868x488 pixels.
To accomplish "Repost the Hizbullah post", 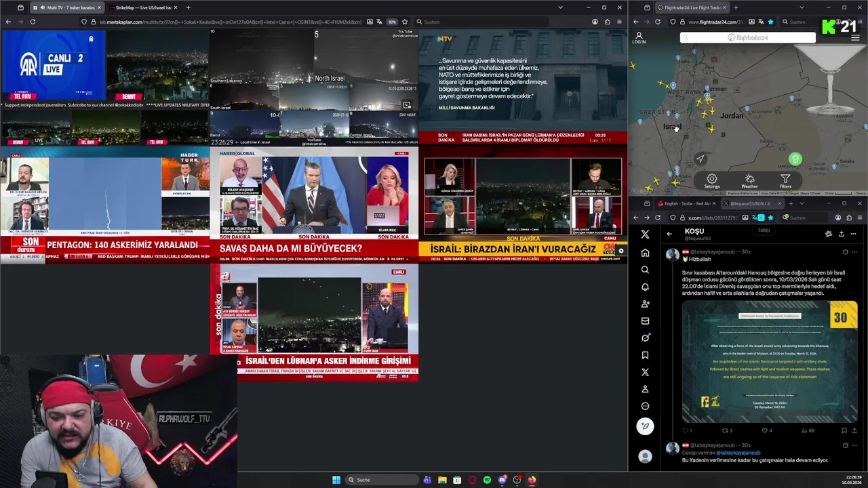I will (x=726, y=430).
